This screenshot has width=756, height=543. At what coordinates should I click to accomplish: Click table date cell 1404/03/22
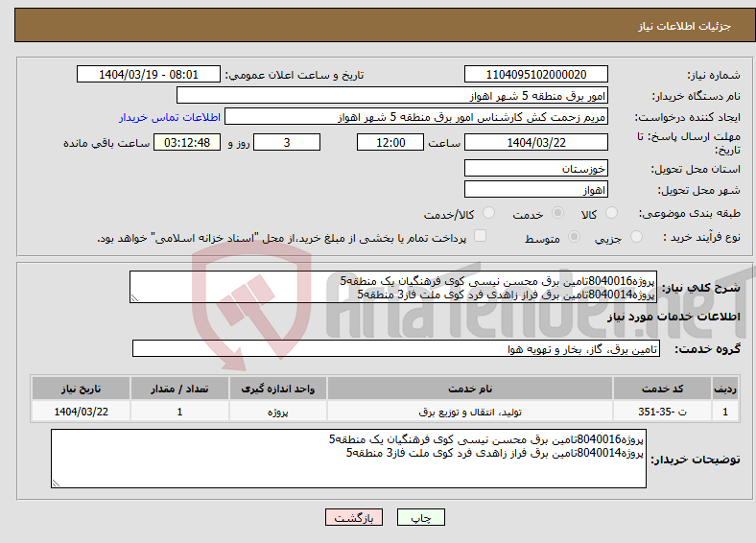81,412
